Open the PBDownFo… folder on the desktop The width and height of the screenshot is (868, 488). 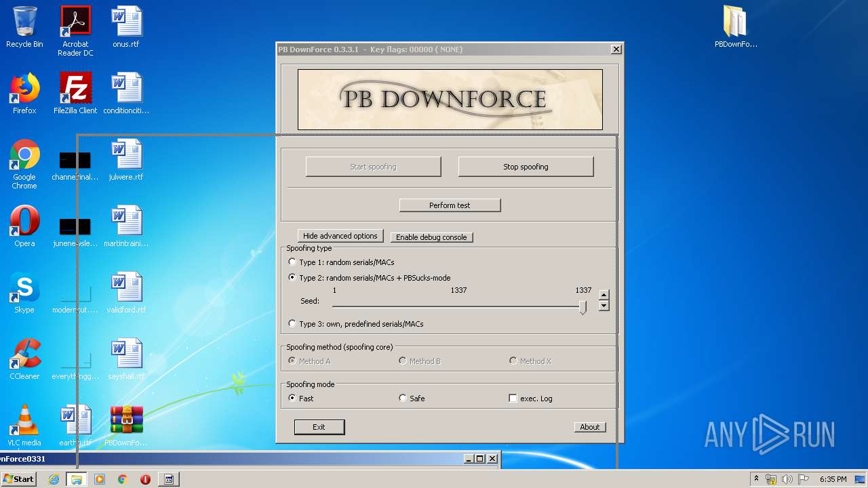tap(736, 27)
